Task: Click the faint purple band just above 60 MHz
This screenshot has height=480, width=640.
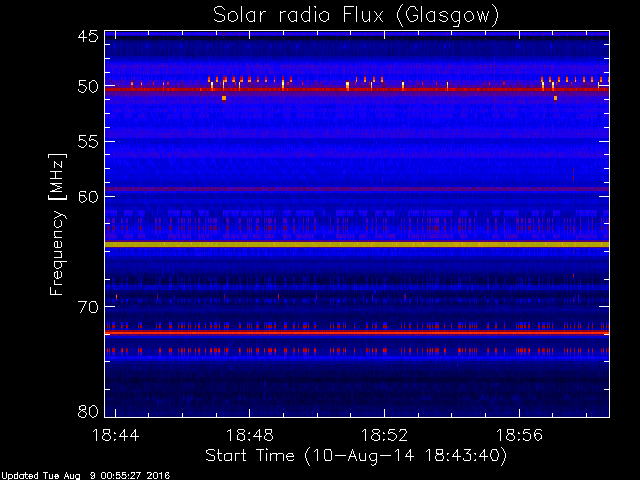Action: (357, 189)
